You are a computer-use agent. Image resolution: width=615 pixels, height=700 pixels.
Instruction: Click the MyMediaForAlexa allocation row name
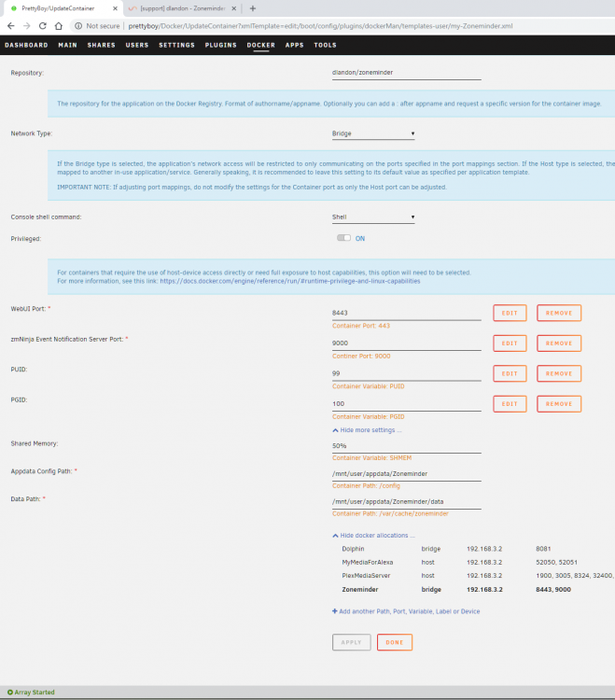(x=368, y=563)
